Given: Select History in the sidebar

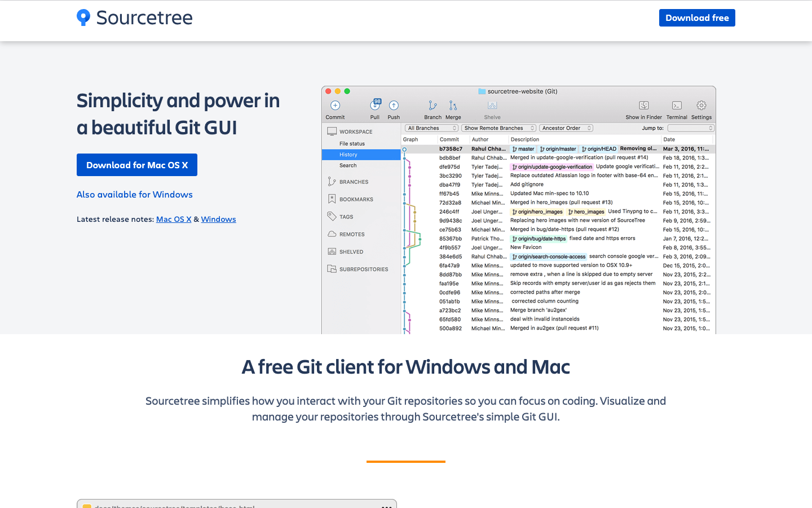Looking at the screenshot, I should (361, 155).
